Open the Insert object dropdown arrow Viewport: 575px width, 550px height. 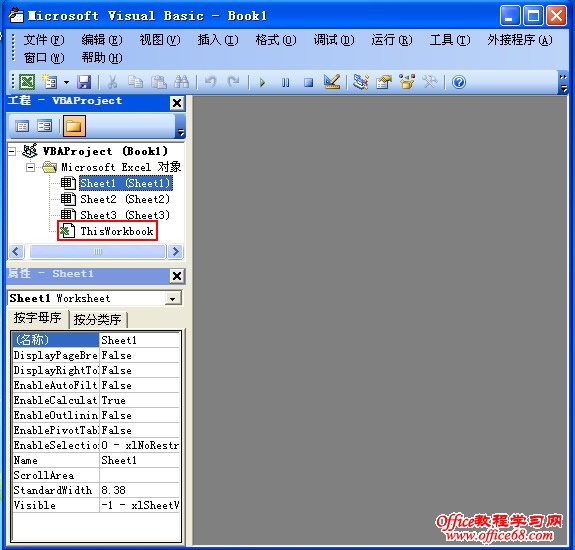(x=66, y=82)
